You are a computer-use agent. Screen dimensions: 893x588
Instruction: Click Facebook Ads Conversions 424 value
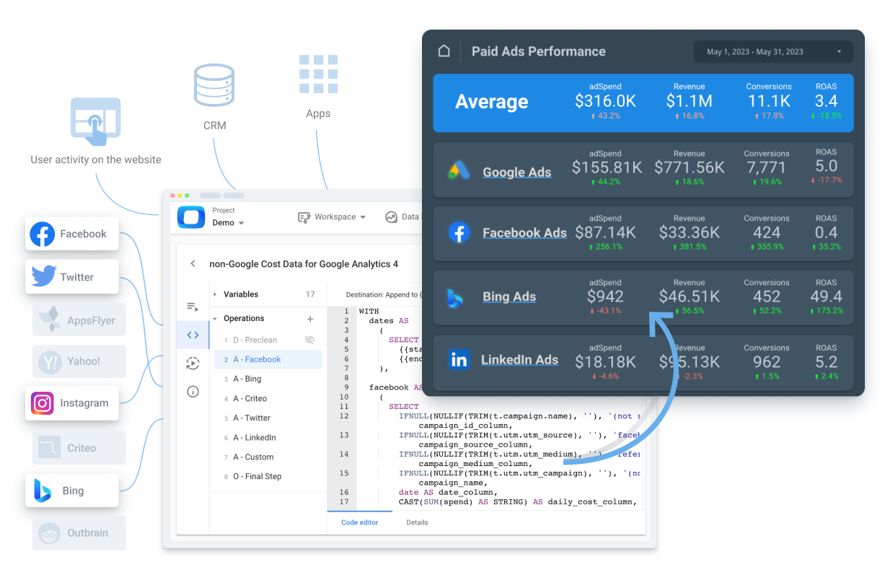(766, 232)
